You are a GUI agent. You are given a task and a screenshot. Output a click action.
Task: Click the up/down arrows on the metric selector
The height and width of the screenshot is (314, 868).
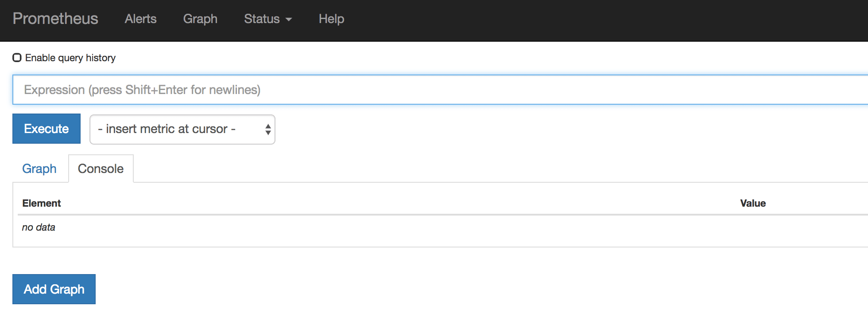268,129
